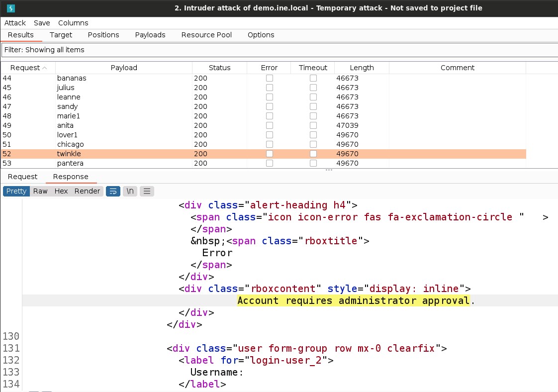Click the sort arrow on the Request column

click(45, 68)
